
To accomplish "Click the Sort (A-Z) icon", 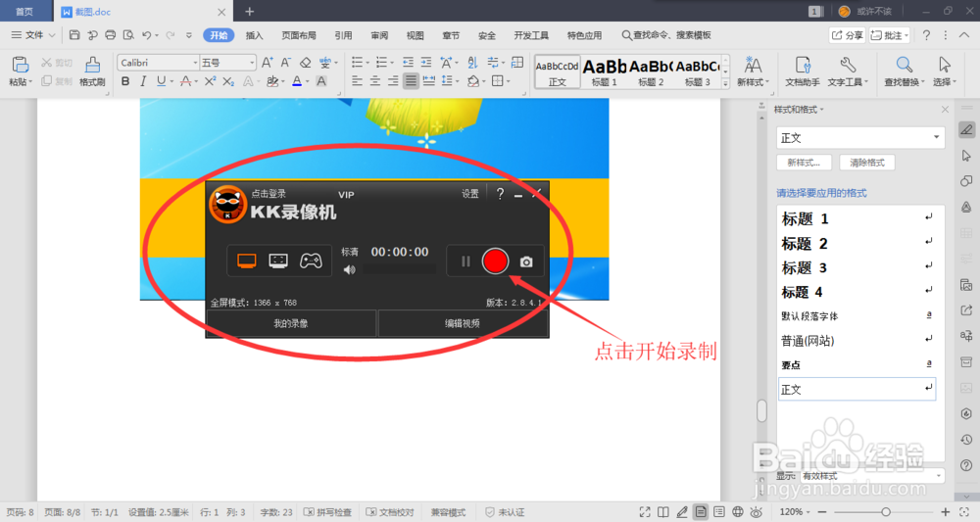I will click(472, 63).
